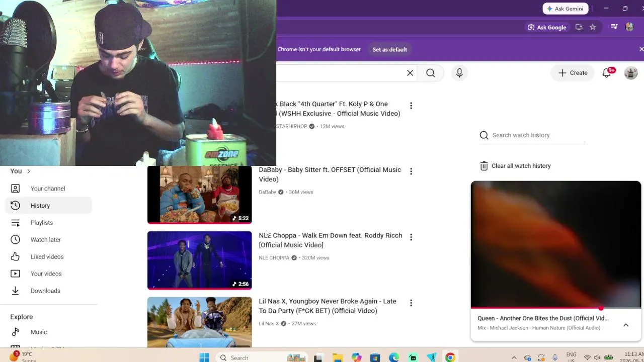Screen dimensions: 644x362
Task: Open the taskbar weather widget
Action: pos(23,356)
